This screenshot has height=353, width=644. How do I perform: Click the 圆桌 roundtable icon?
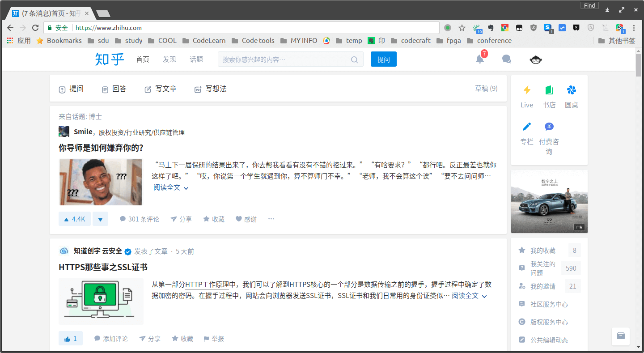click(x=572, y=91)
